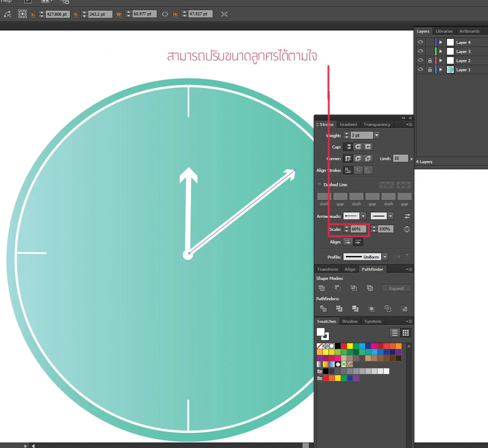Select the Unite shape mode
Image resolution: width=488 pixels, height=448 pixels.
tap(322, 288)
